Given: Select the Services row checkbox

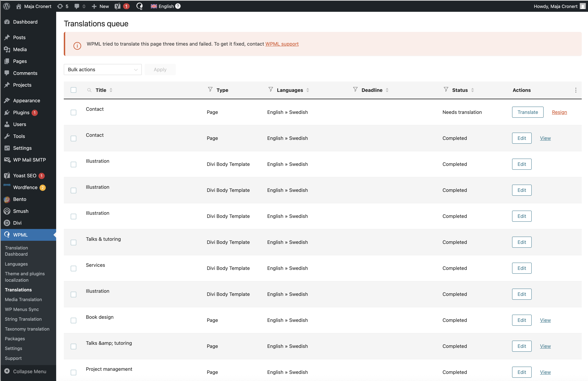Looking at the screenshot, I should click(x=73, y=269).
